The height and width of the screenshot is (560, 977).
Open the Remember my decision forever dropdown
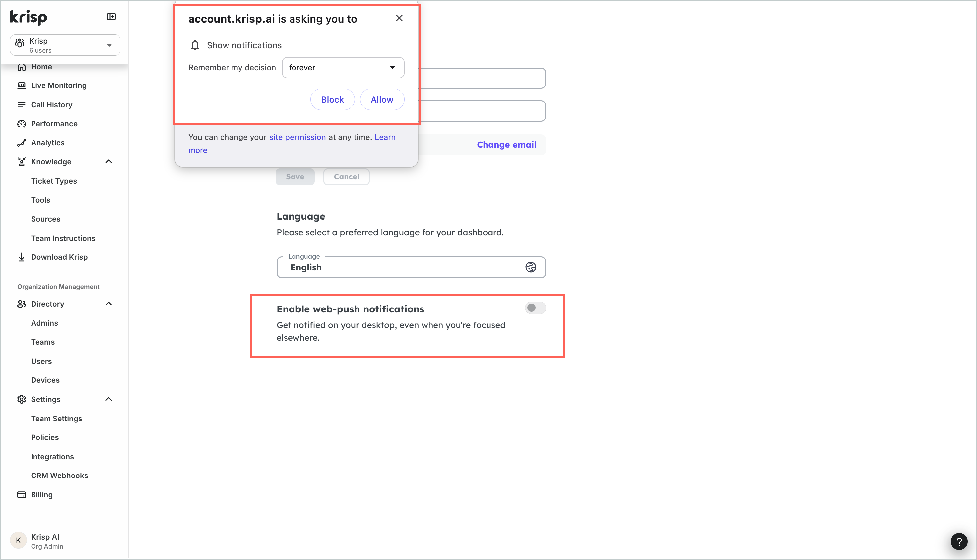pyautogui.click(x=343, y=68)
